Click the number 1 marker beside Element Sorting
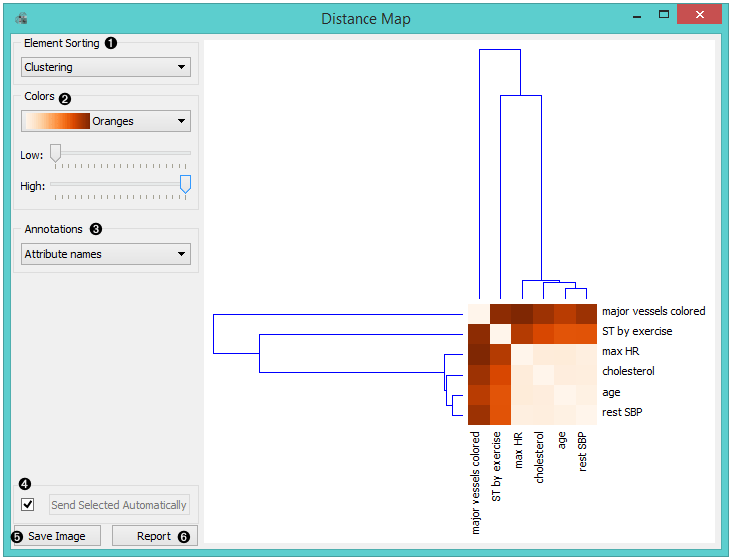Viewport: 732px width, 560px height. [111, 43]
